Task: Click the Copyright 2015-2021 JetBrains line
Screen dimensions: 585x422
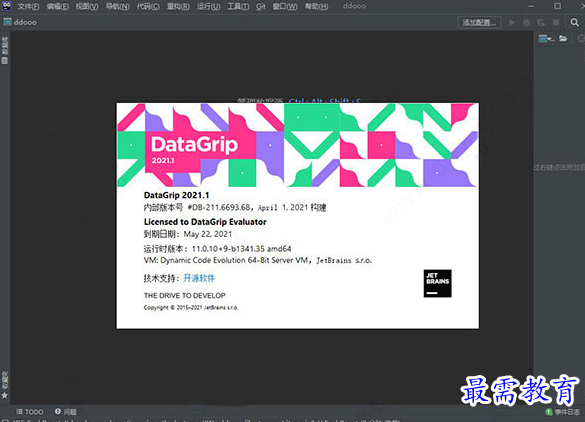Action: pos(191,307)
